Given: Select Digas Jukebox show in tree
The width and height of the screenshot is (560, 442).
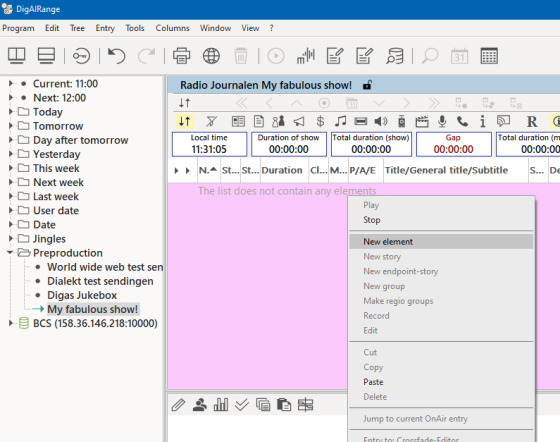Looking at the screenshot, I should [82, 295].
